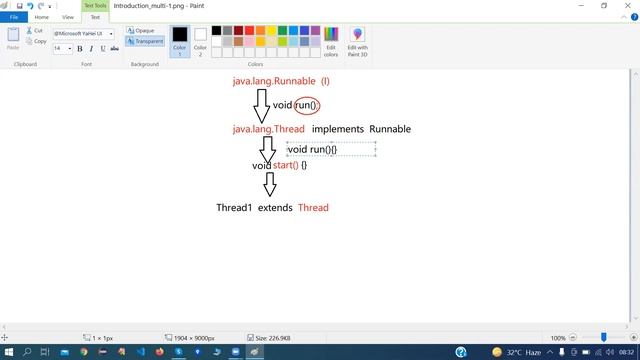Viewport: 640px width, 360px height.
Task: Pick the green color swatch in top row
Action: pyautogui.click(x=282, y=30)
